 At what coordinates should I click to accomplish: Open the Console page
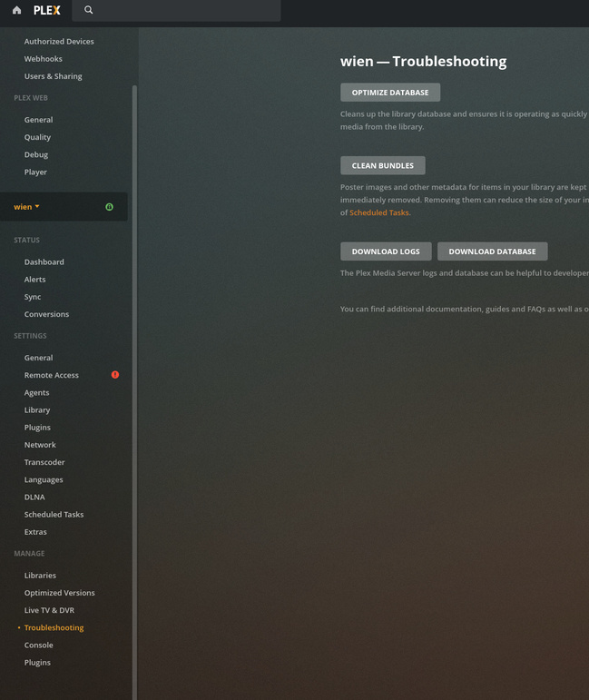coord(39,646)
